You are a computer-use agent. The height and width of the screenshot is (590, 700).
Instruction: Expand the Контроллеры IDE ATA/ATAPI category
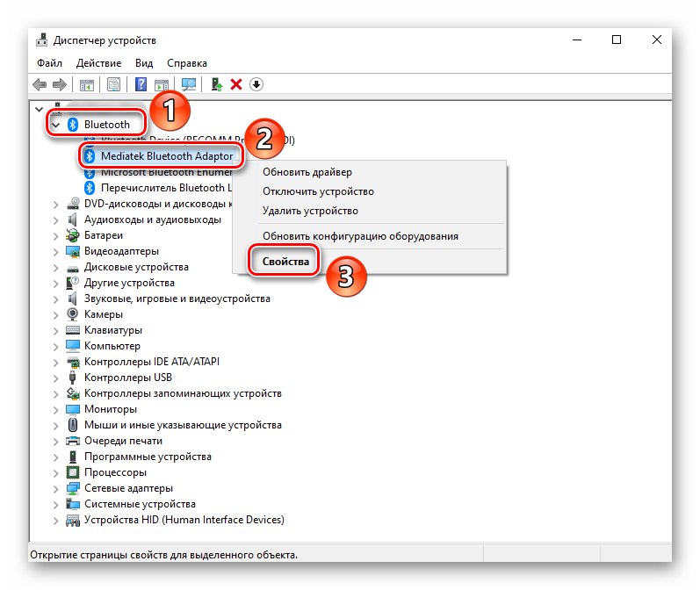pos(56,363)
